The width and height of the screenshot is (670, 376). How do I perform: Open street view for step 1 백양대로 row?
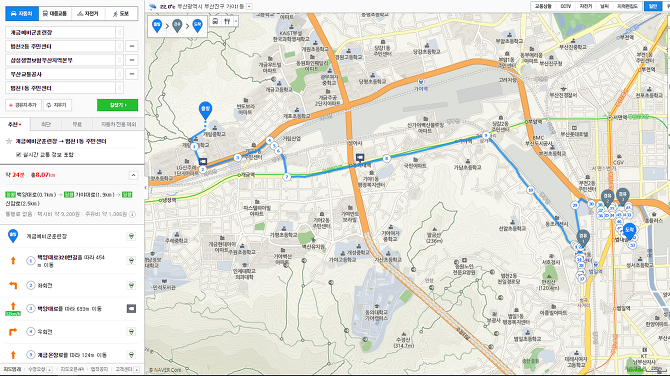click(131, 261)
